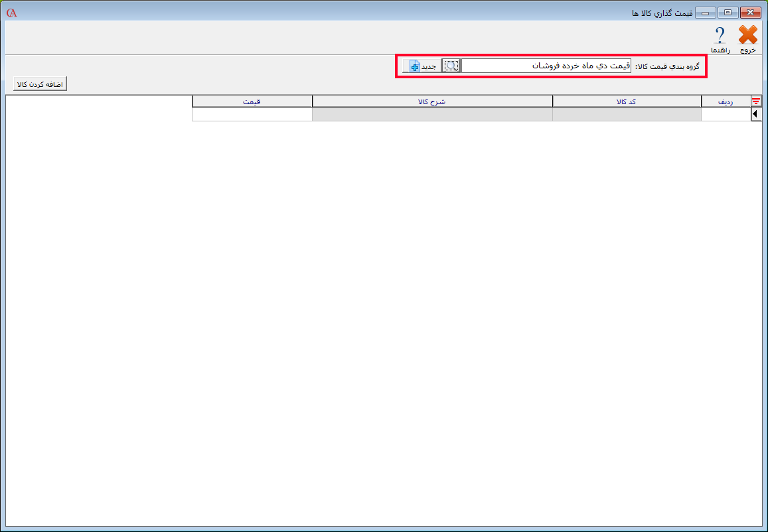
Task: Open Help (راهنما) via the question mark icon
Action: click(720, 36)
